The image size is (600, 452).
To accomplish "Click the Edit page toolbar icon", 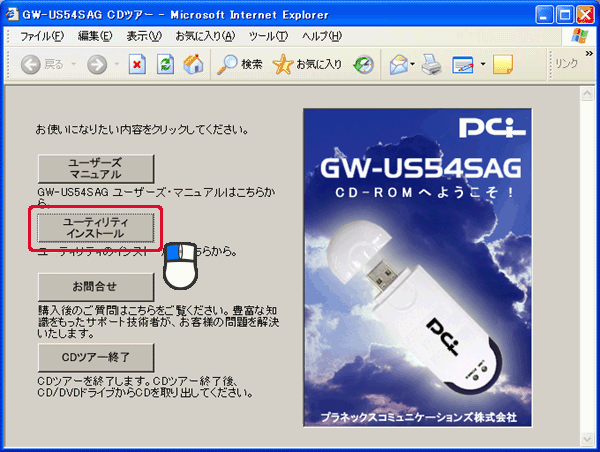I will point(463,64).
